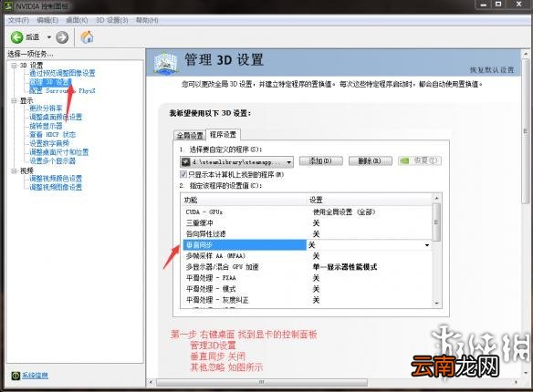The height and width of the screenshot is (392, 533).
Task: Click the grey Forward arrow icon
Action: pyautogui.click(x=62, y=37)
